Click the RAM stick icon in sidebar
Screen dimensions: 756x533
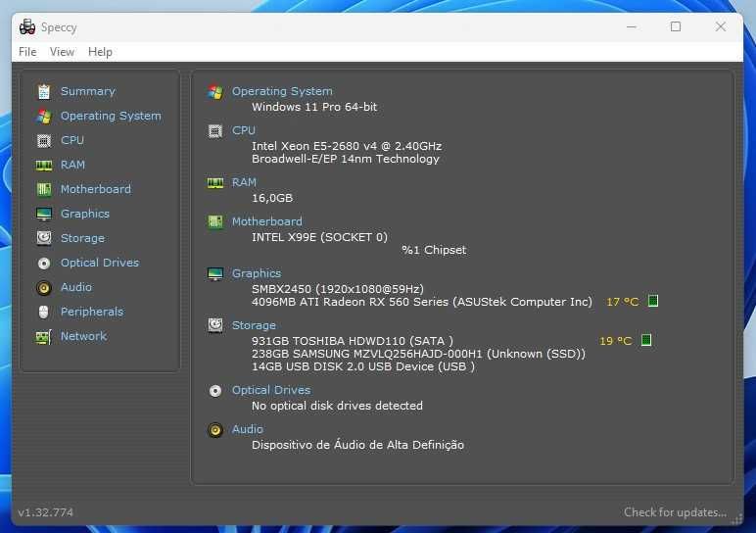pyautogui.click(x=44, y=165)
